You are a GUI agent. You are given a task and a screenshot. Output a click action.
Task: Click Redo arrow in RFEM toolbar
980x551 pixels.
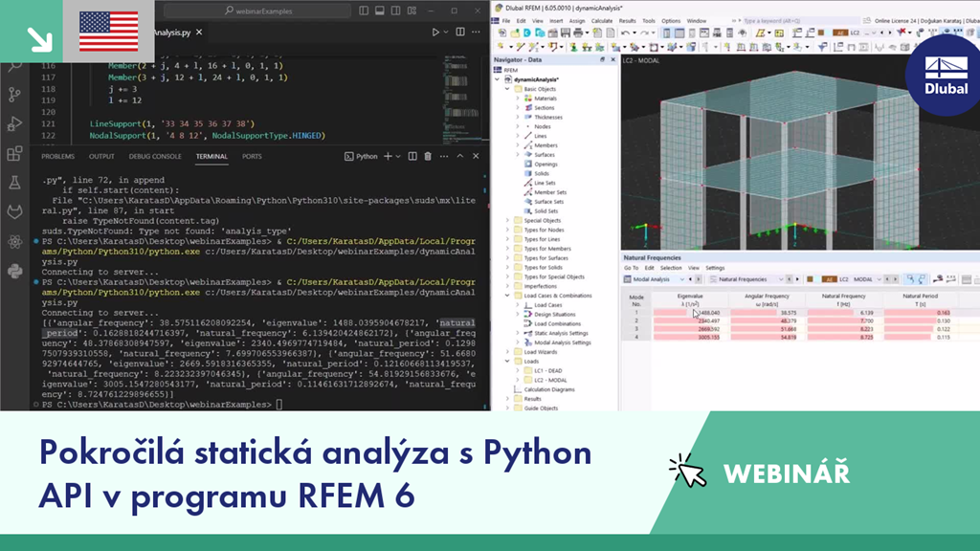pos(644,33)
